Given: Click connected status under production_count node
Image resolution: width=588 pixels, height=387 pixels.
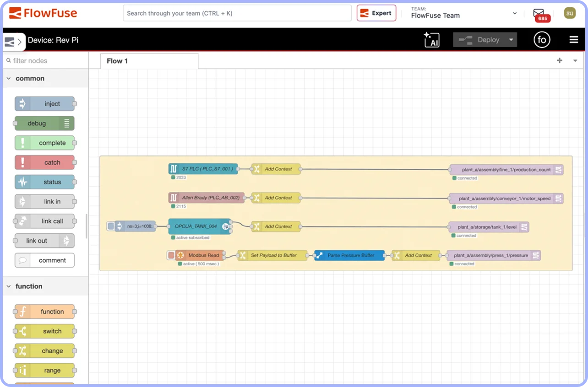Looking at the screenshot, I should point(465,178).
